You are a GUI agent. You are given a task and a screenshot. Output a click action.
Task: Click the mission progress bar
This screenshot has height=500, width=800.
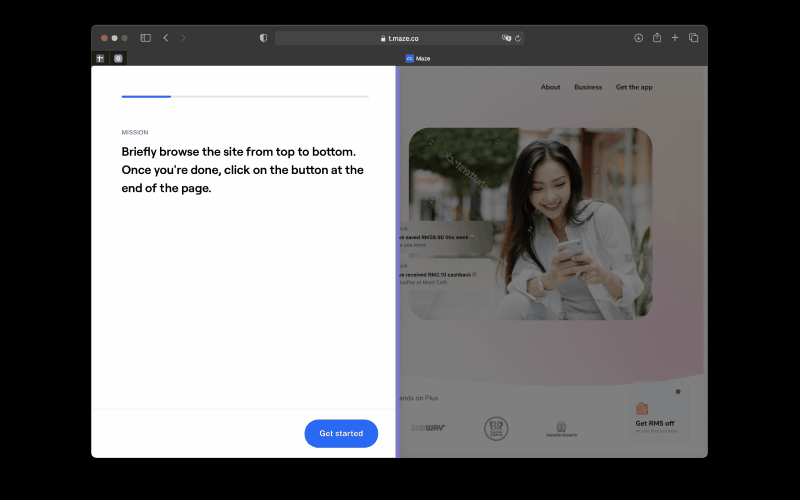coord(245,96)
